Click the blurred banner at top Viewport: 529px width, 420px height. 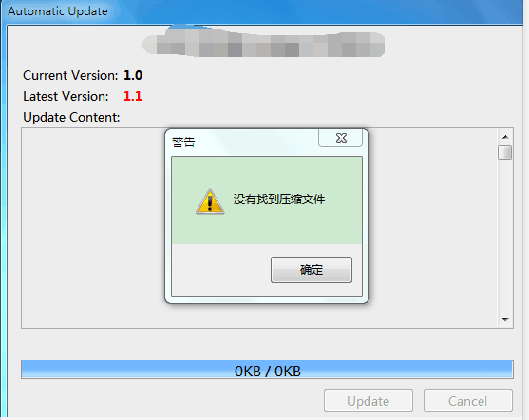tap(263, 43)
